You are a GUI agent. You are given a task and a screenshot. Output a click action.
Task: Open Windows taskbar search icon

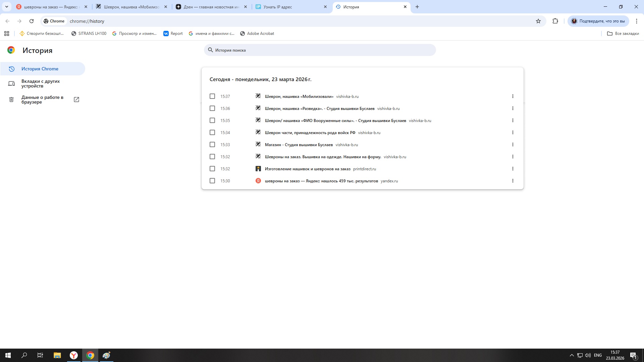click(24, 355)
